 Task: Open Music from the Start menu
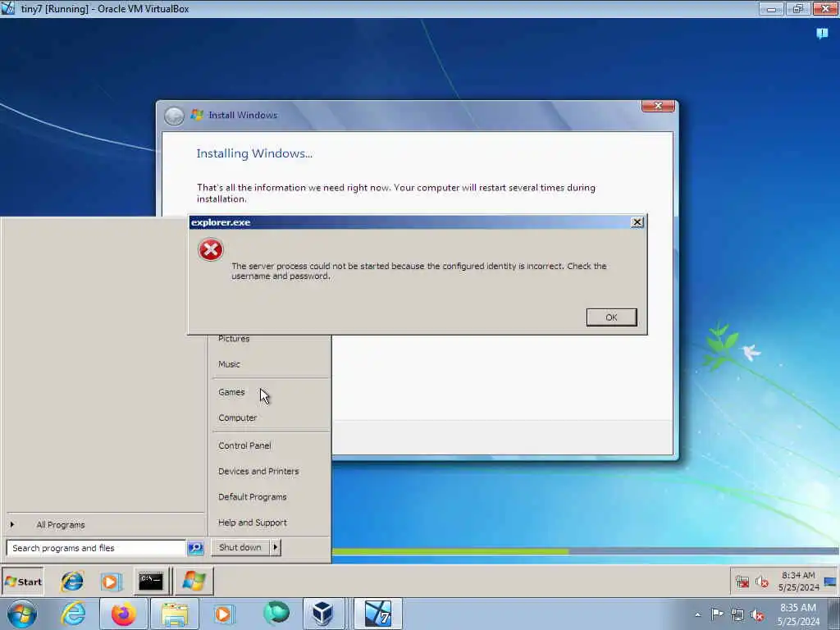(229, 364)
